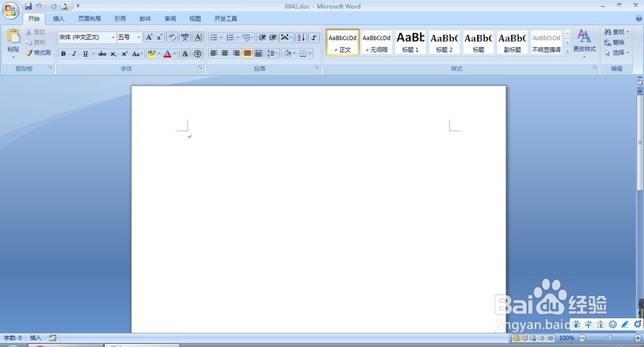
Task: Apply the 标题 1 style
Action: point(410,42)
